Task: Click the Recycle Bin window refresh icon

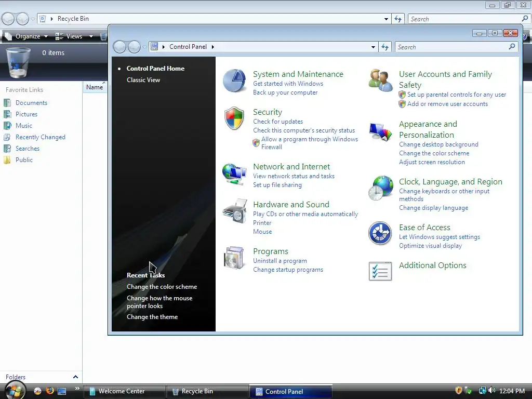Action: pos(398,19)
